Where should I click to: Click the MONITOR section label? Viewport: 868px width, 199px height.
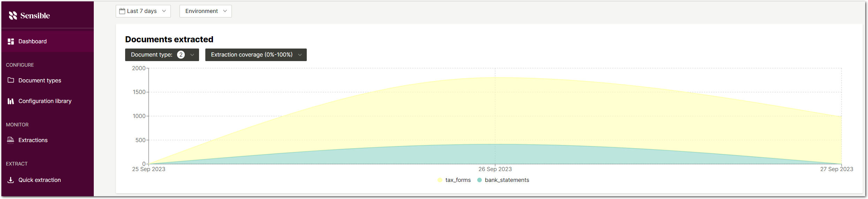coord(17,125)
